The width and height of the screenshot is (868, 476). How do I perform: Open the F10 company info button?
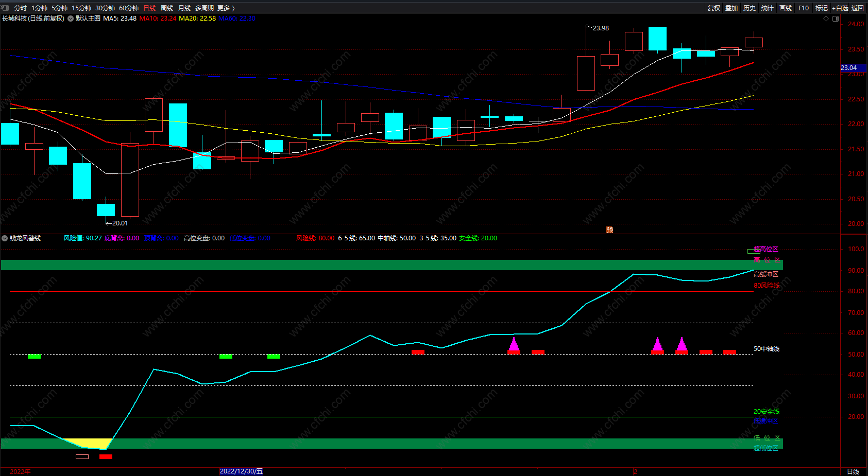pyautogui.click(x=804, y=8)
